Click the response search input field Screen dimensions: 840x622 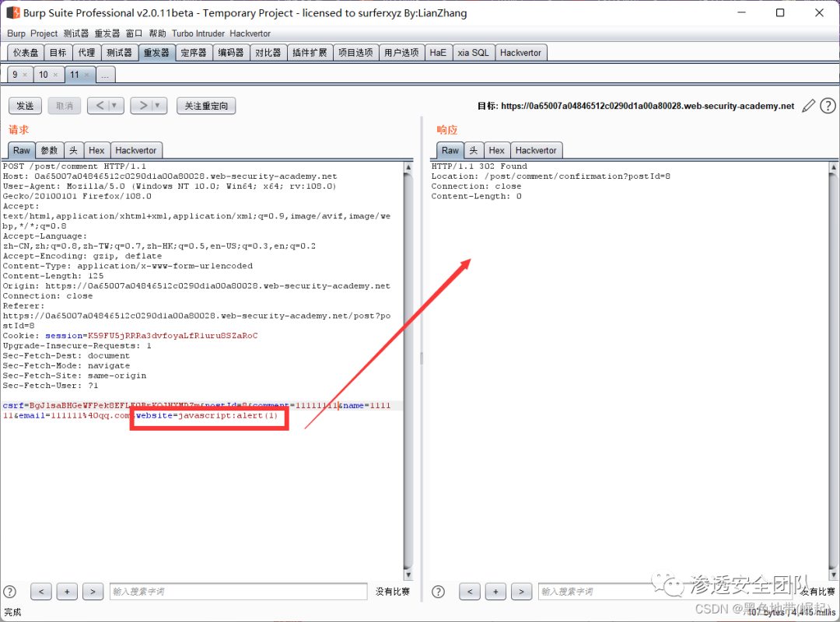pyautogui.click(x=664, y=592)
